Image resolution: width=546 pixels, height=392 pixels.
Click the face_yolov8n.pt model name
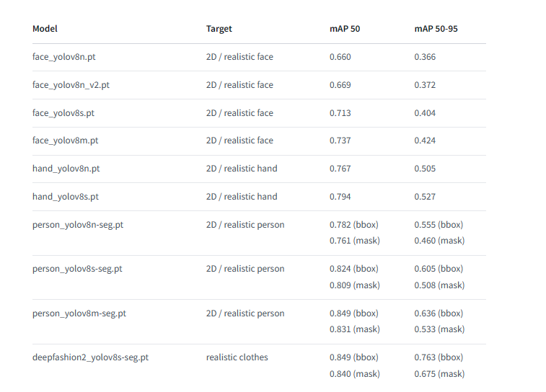click(63, 57)
